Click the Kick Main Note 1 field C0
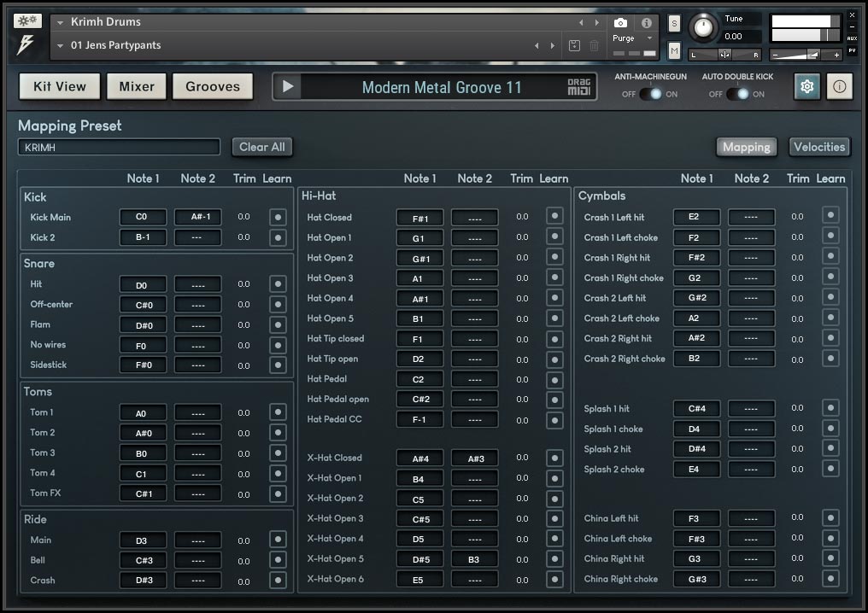Screen dimensions: 868x613 [x=143, y=217]
